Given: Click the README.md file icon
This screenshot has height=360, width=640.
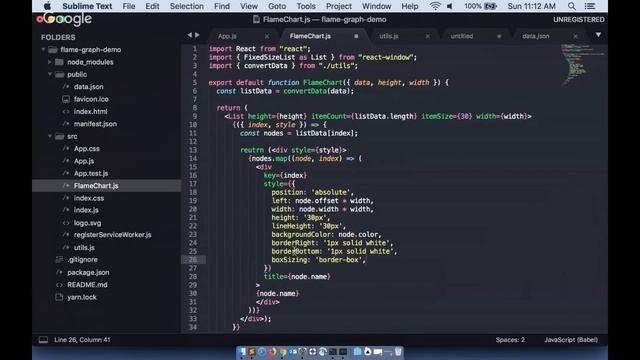Looking at the screenshot, I should point(59,285).
